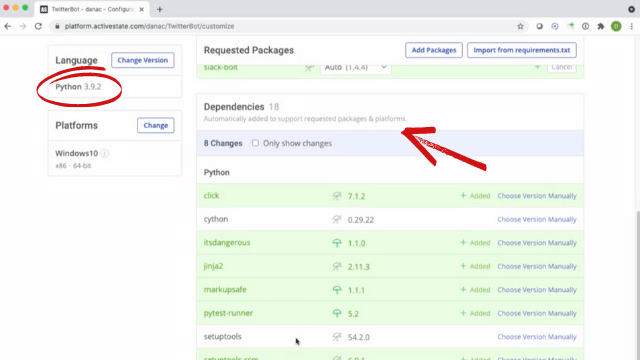The height and width of the screenshot is (360, 640).
Task: Go back using browser back arrow
Action: pyautogui.click(x=8, y=26)
